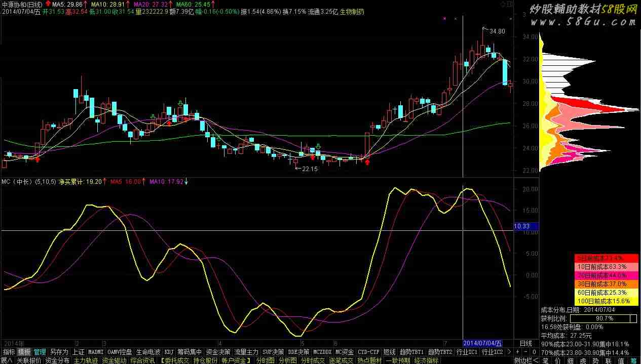Show the 资金分布 fund distribution view

pyautogui.click(x=57, y=360)
